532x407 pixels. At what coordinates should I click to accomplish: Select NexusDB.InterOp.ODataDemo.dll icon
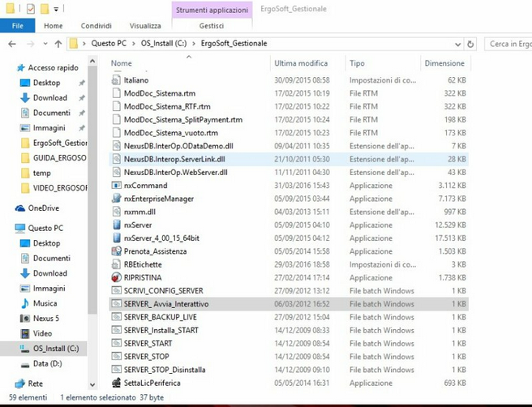click(x=116, y=146)
